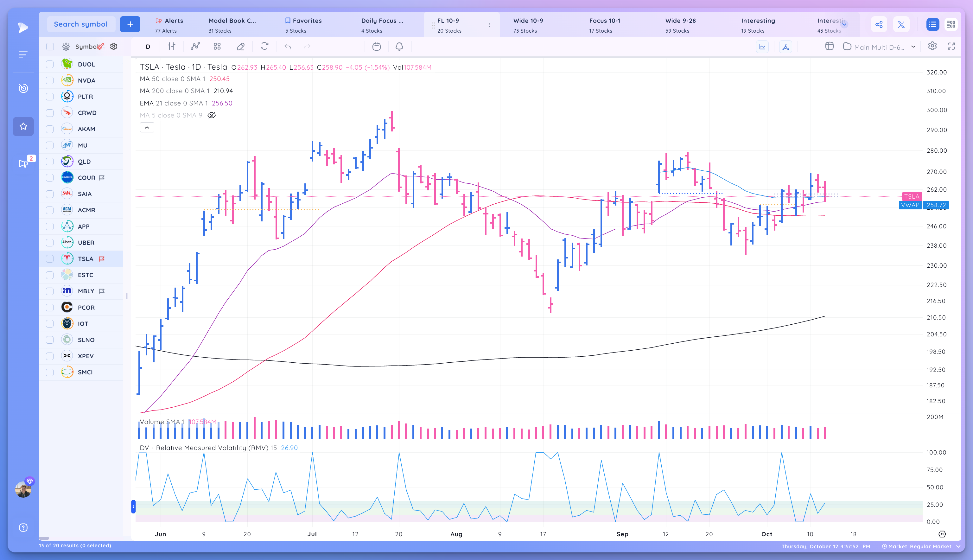Open the help question mark icon

(x=23, y=528)
